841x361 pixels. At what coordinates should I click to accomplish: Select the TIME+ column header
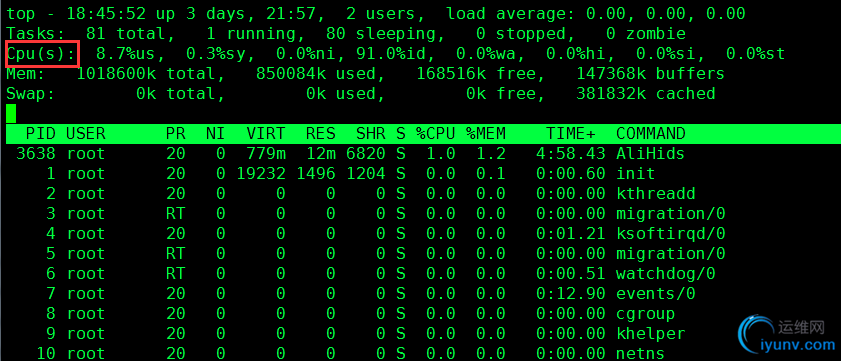tap(571, 134)
